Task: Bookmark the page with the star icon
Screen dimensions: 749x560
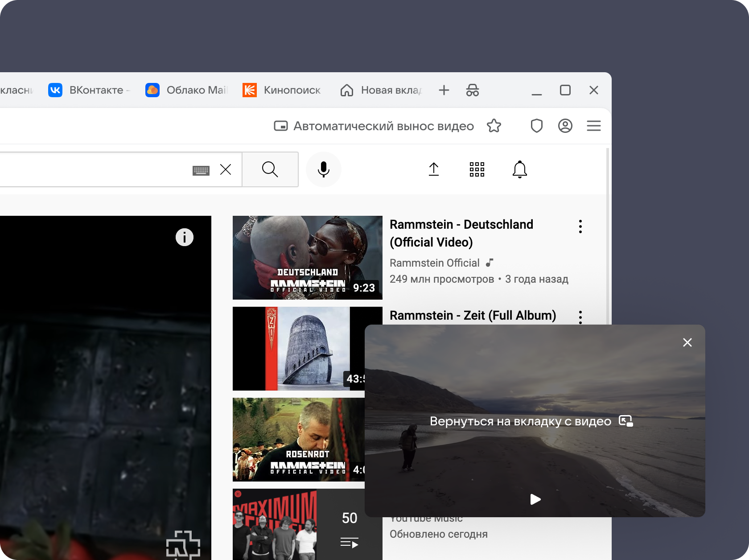Action: (494, 126)
